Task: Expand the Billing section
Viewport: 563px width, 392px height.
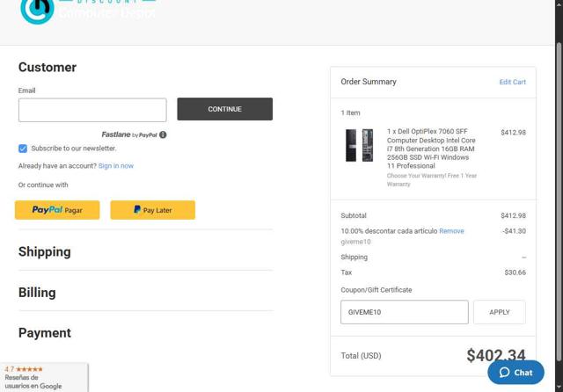Action: point(37,293)
